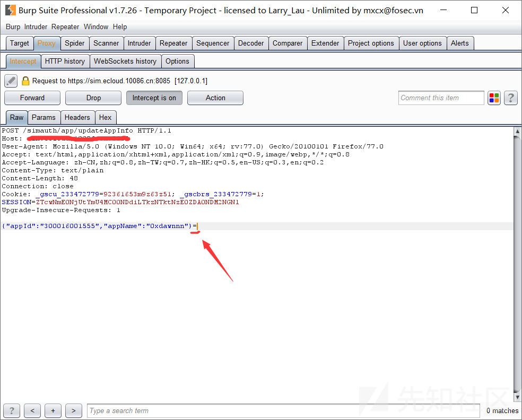Image resolution: width=522 pixels, height=420 pixels.
Task: Toggle the Intercept is on button
Action: click(x=154, y=98)
